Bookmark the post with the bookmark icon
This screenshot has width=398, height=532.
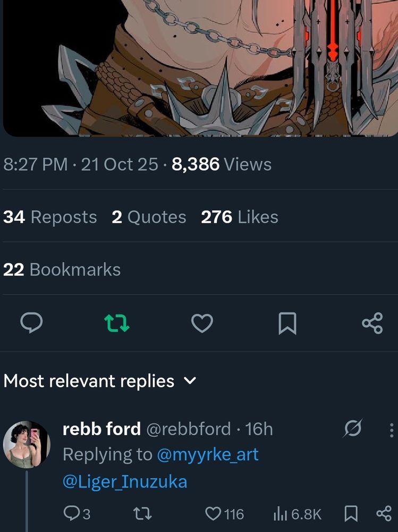(287, 323)
